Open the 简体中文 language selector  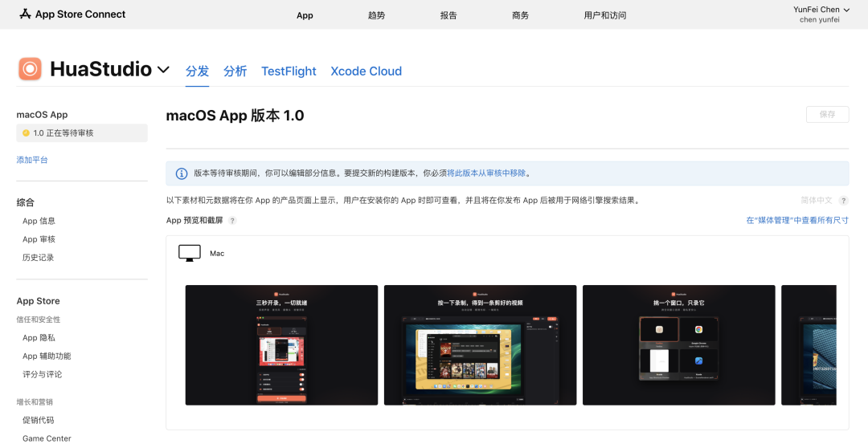click(817, 200)
